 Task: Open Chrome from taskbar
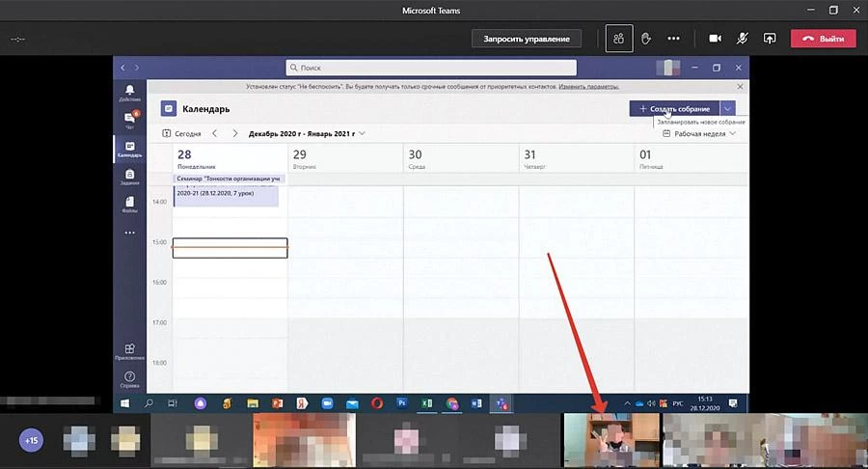point(452,403)
